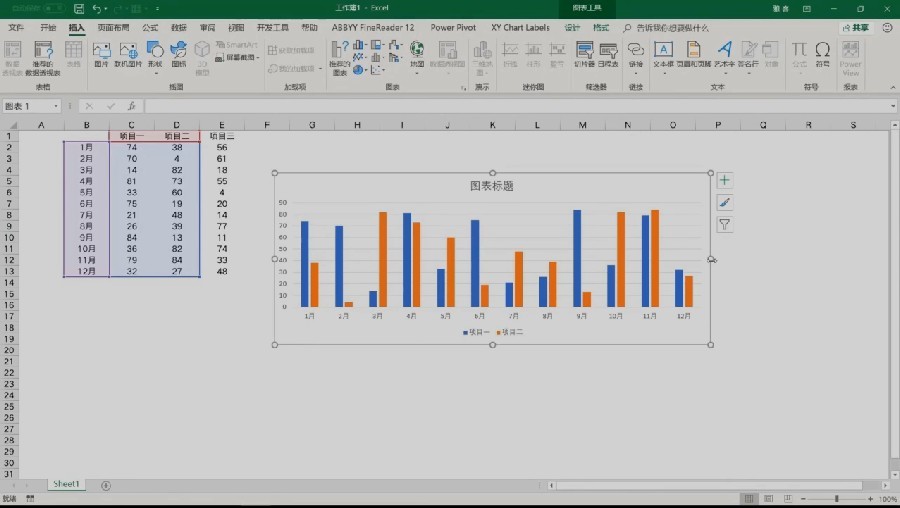900x508 pixels.
Task: Open the Shapes (形状) dropdown
Action: (155, 57)
